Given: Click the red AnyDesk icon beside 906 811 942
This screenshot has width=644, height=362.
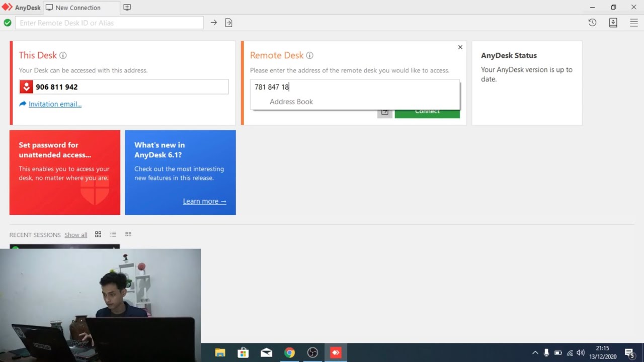Looking at the screenshot, I should click(x=26, y=87).
